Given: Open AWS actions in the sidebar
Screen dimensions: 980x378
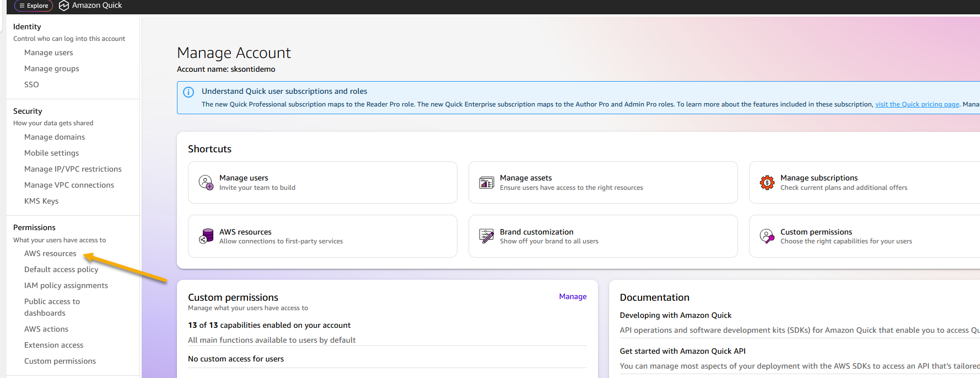Looking at the screenshot, I should click(x=46, y=329).
